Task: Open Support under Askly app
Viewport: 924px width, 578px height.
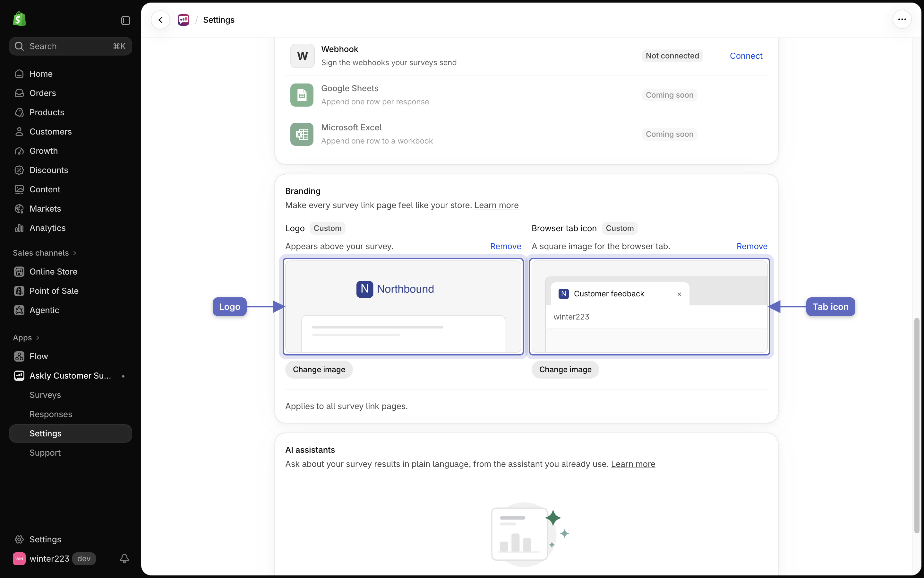Action: pos(71,453)
